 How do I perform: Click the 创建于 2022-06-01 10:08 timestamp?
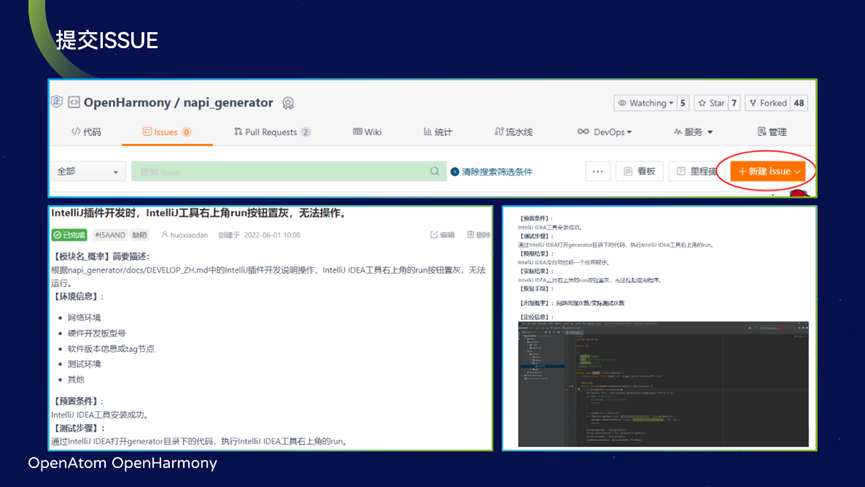pyautogui.click(x=259, y=235)
